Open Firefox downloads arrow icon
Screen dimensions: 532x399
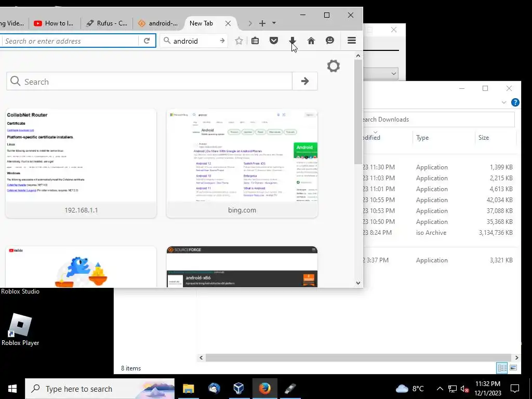(x=292, y=41)
